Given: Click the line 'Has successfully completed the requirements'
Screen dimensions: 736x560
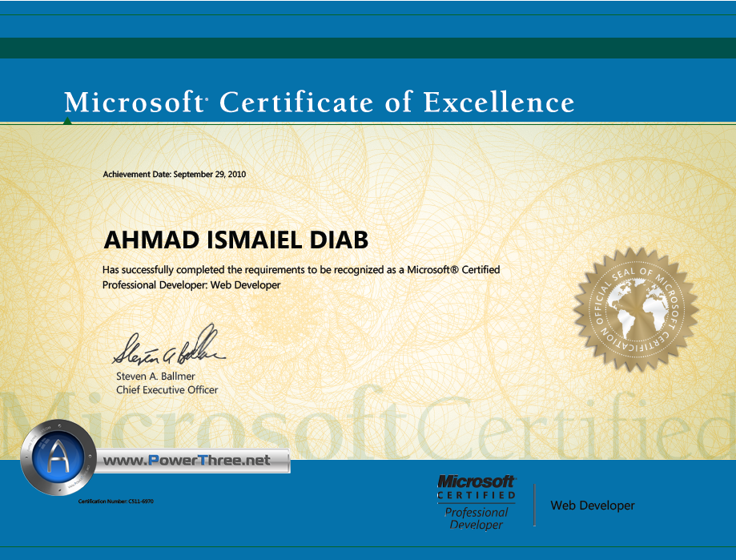Looking at the screenshot, I should (x=301, y=270).
